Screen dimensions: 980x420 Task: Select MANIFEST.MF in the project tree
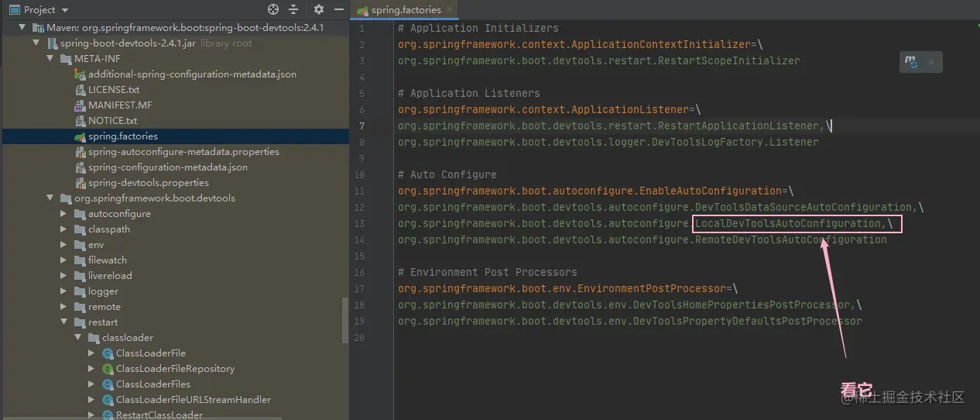[x=120, y=105]
